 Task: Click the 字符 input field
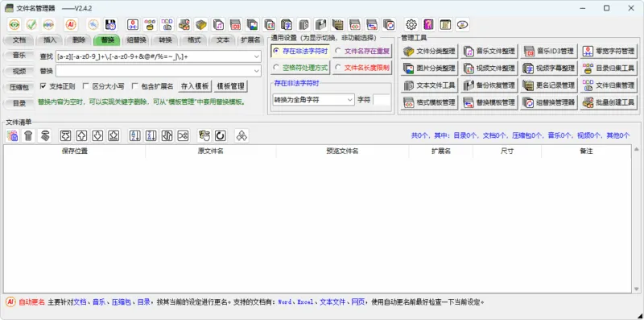coord(382,99)
